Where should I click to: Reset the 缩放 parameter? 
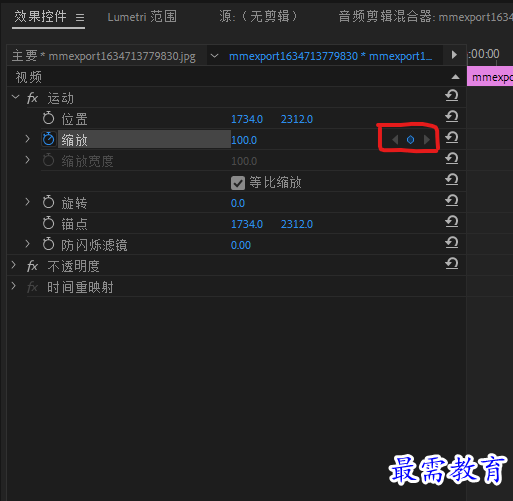coord(452,138)
